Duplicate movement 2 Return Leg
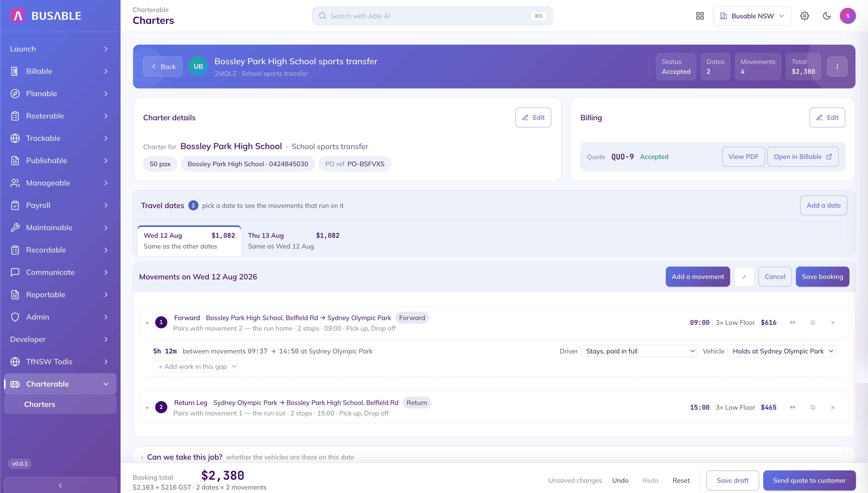 point(813,407)
